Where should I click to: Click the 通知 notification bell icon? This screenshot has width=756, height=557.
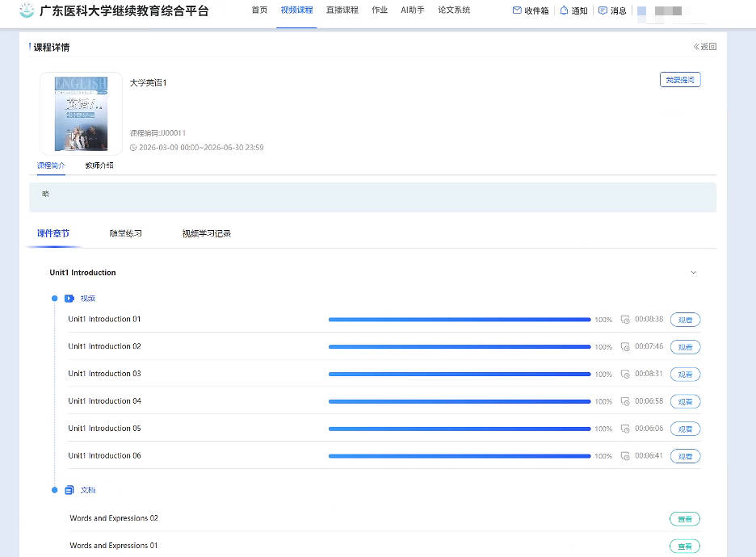tap(564, 10)
